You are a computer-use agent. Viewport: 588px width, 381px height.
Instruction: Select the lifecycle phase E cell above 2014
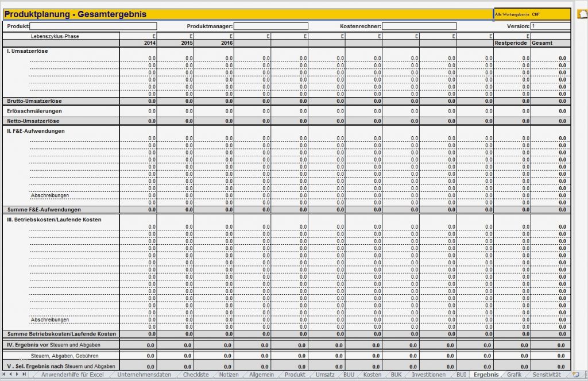[138, 36]
